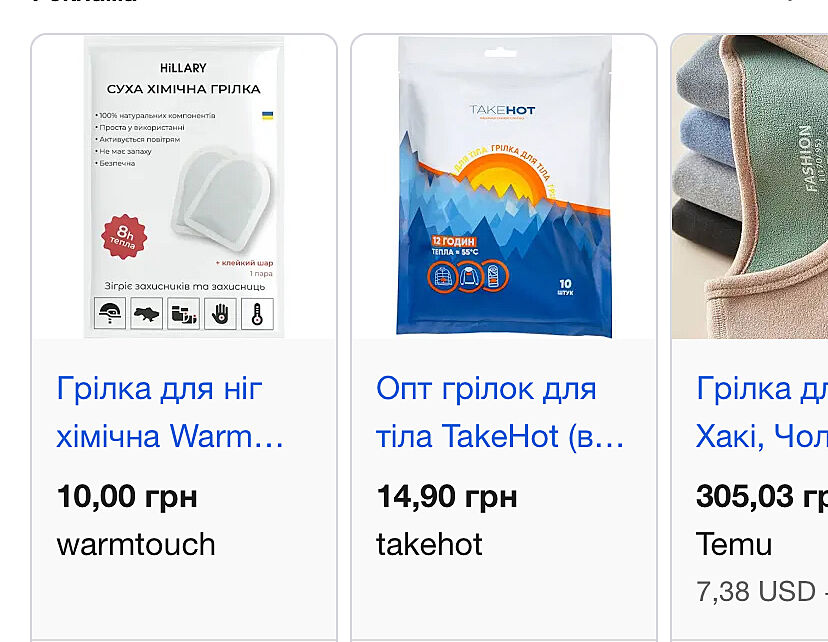
Task: Click the 10,00 грн price
Action: point(127,496)
